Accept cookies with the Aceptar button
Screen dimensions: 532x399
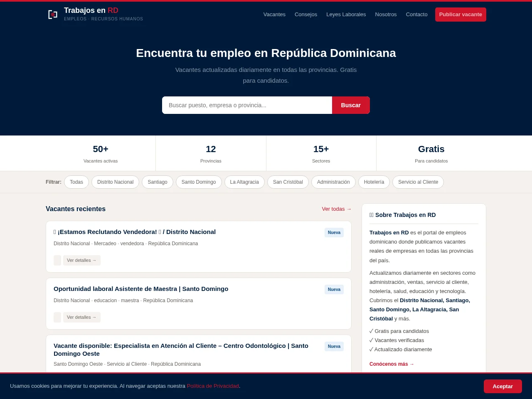click(x=503, y=386)
